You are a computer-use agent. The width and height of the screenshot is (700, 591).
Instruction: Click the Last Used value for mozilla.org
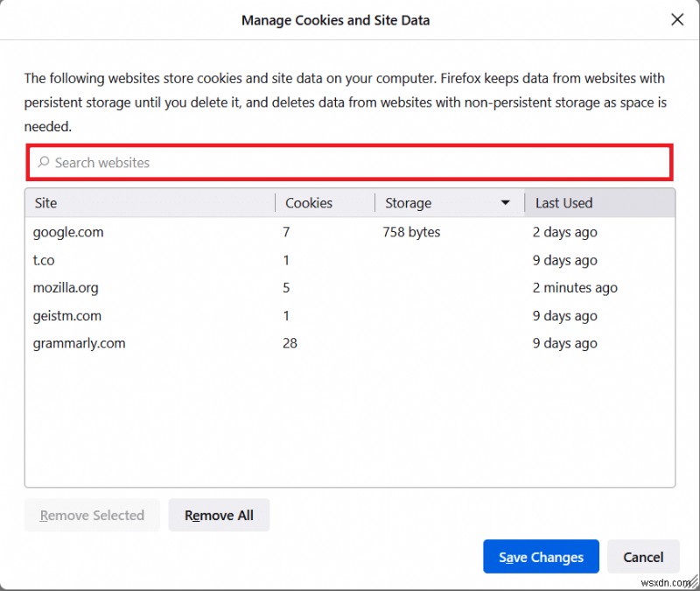click(x=575, y=287)
